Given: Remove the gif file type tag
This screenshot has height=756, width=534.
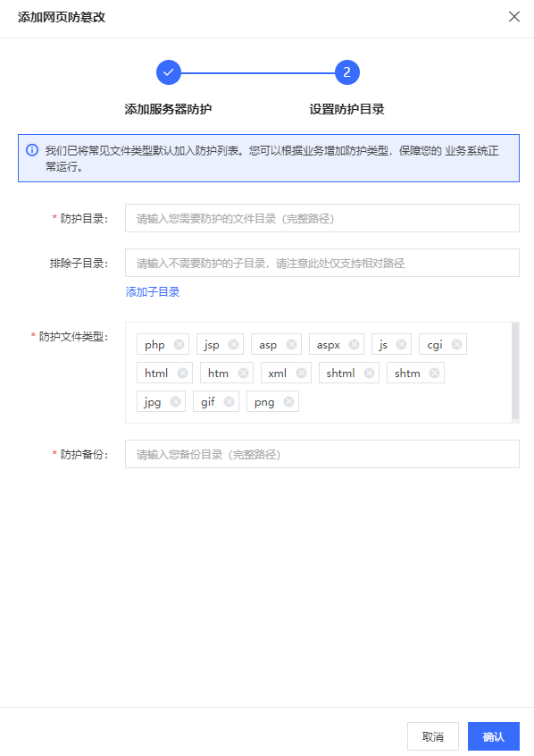Looking at the screenshot, I should 229,401.
